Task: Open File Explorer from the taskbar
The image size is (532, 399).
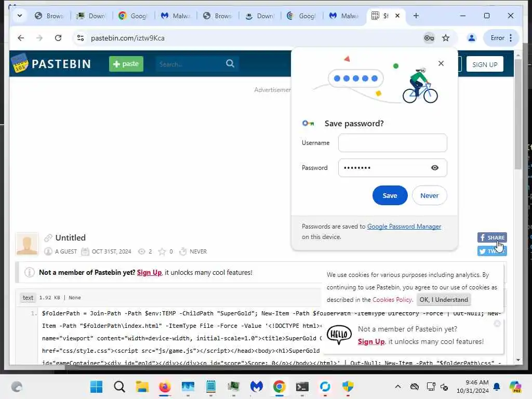Action: tap(142, 387)
